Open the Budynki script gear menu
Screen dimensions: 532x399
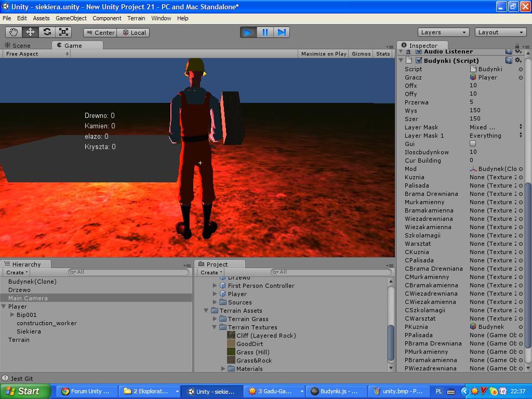tap(518, 60)
